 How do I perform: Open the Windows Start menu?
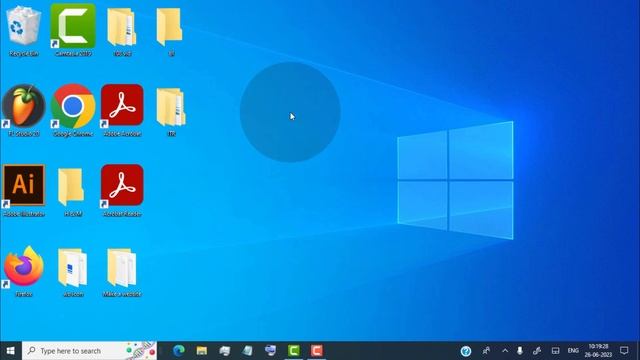pyautogui.click(x=11, y=351)
